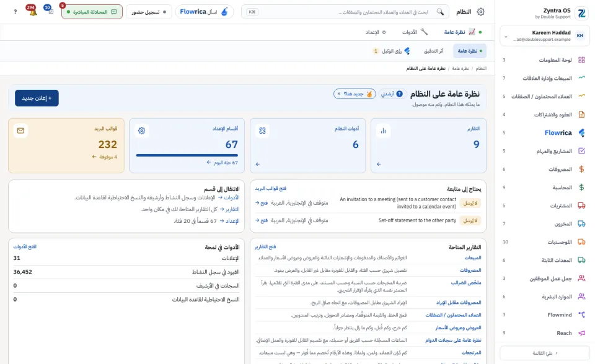Screen dimensions: 595x364
Task: Open the فتح التقارير link
Action: [265, 247]
